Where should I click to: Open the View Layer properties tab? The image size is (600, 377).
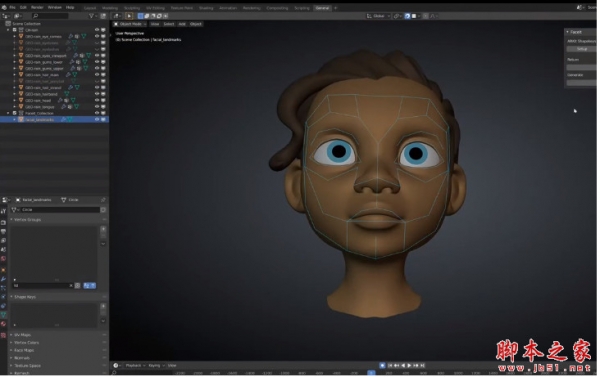pos(3,241)
